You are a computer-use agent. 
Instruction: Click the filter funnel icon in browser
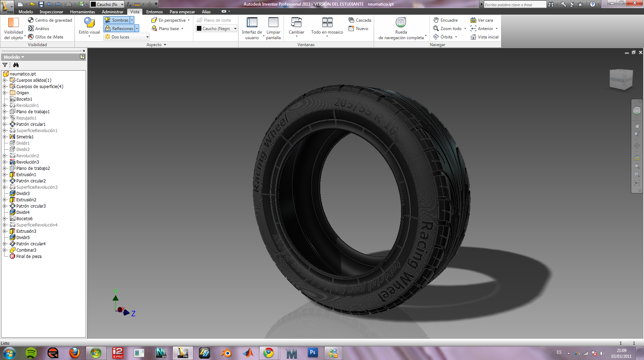5,65
